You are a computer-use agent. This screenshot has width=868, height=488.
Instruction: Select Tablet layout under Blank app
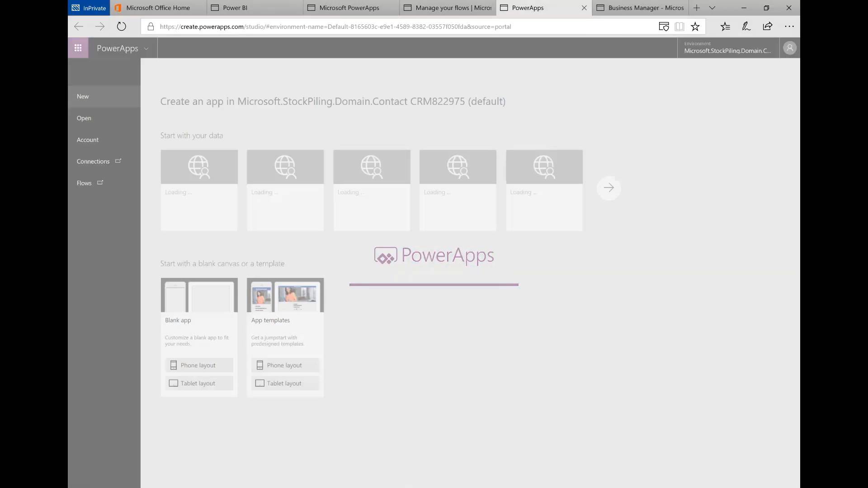click(x=199, y=383)
